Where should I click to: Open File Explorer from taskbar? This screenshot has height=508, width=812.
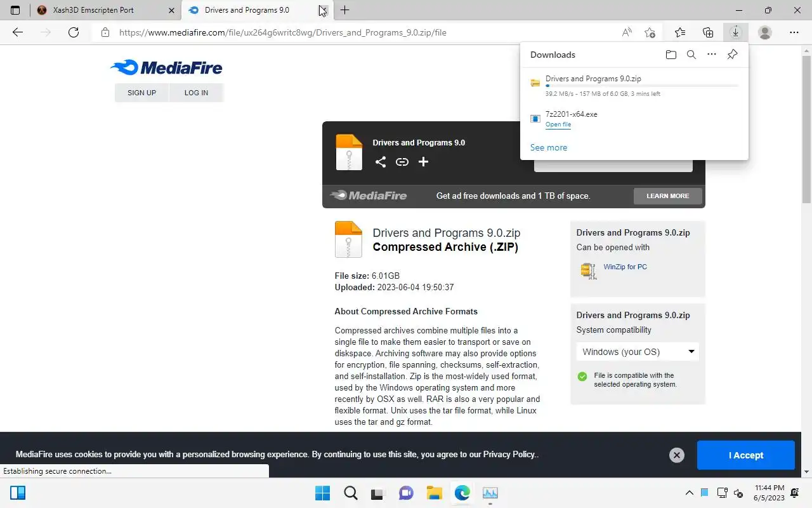click(x=434, y=493)
